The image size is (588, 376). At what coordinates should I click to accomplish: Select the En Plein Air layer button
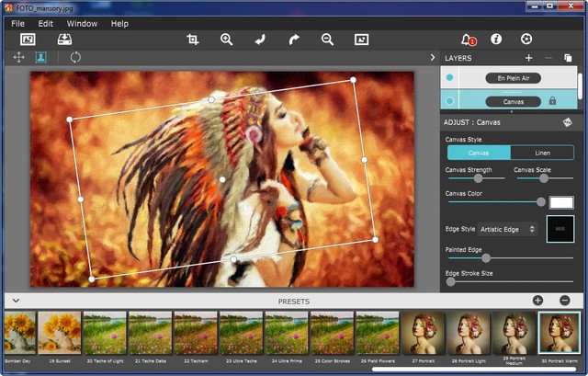click(513, 79)
